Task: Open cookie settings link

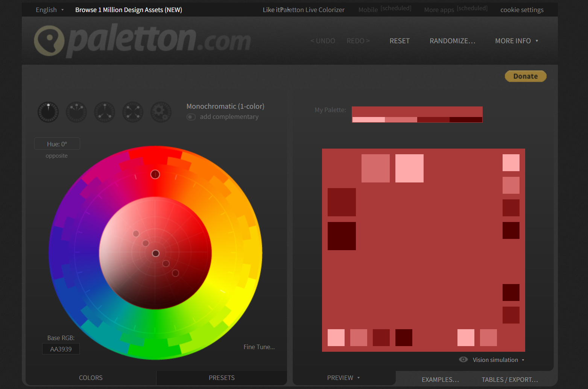Action: pos(522,10)
